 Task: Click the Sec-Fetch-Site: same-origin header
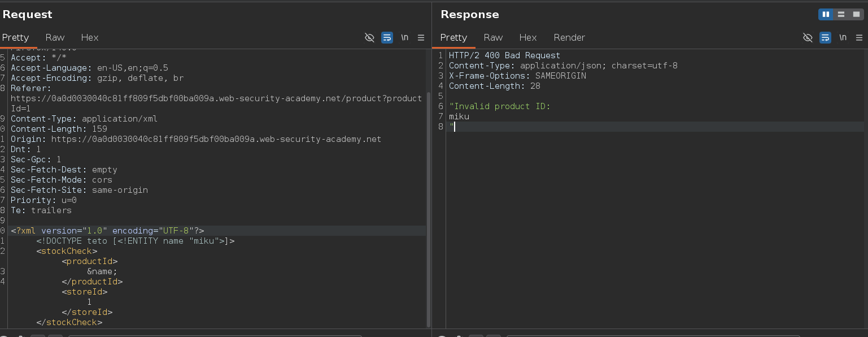[79, 190]
